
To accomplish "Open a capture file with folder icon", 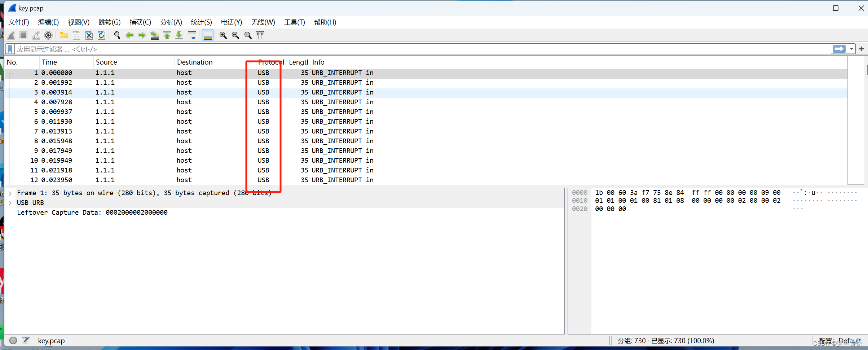I will point(64,35).
